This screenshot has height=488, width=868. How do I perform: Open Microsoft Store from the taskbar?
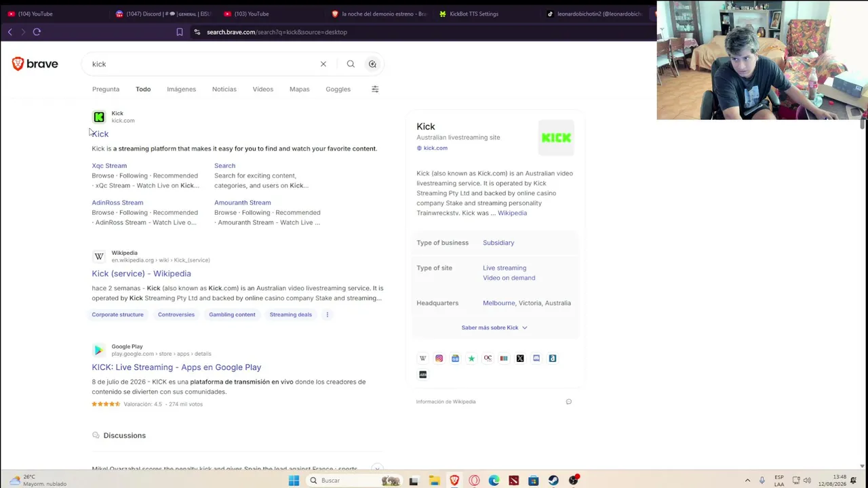[534, 481]
